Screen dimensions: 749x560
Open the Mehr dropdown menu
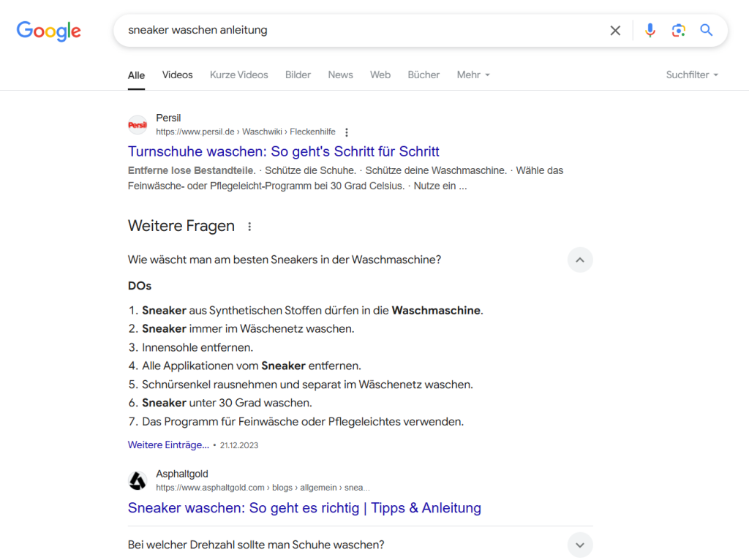click(473, 75)
